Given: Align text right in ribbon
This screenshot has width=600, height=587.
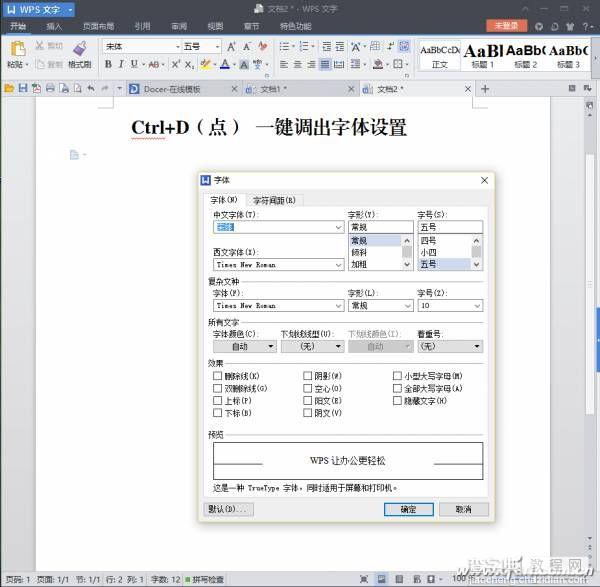Looking at the screenshot, I should [x=311, y=64].
